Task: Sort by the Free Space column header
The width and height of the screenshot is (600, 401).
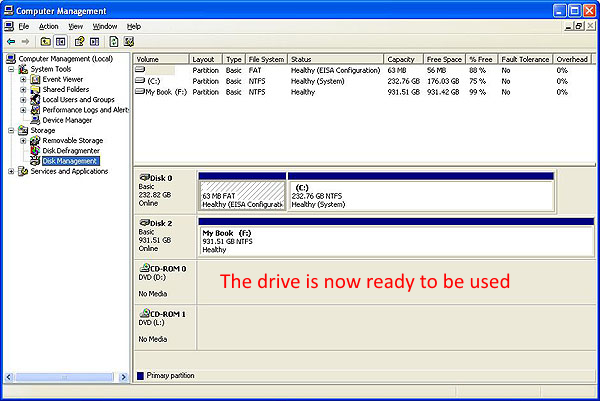Action: pyautogui.click(x=444, y=59)
